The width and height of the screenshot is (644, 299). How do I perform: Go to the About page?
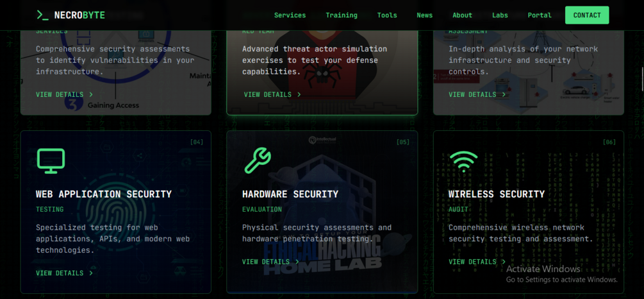coord(463,15)
